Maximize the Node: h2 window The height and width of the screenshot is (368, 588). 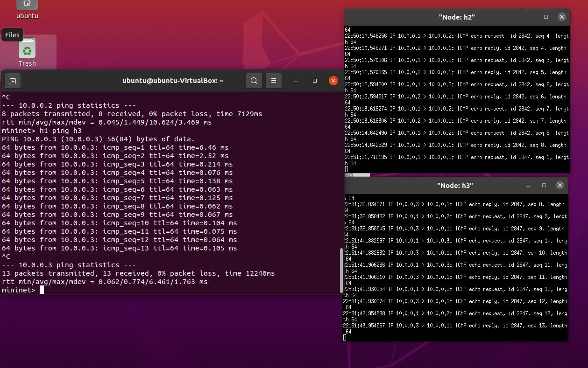tap(546, 17)
